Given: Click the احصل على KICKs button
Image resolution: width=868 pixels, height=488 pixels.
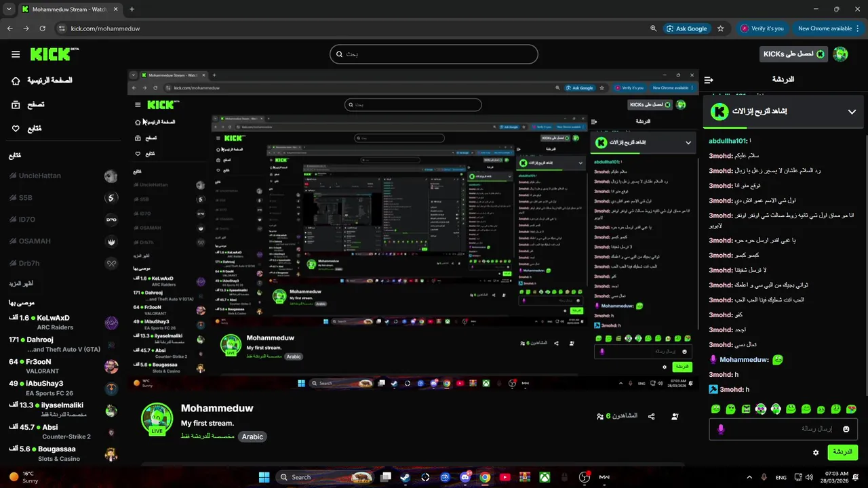Looking at the screenshot, I should click(x=793, y=54).
